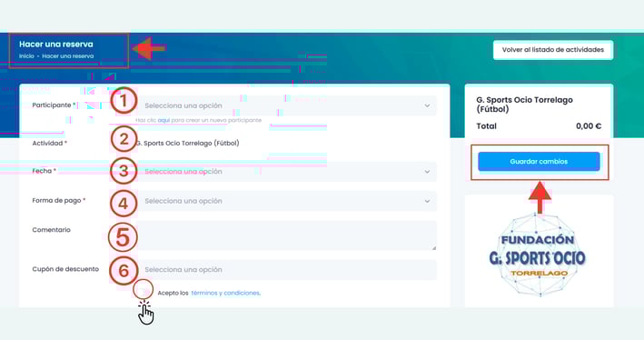Image resolution: width=644 pixels, height=340 pixels.
Task: Open the términos y condiciones link
Action: (x=225, y=293)
